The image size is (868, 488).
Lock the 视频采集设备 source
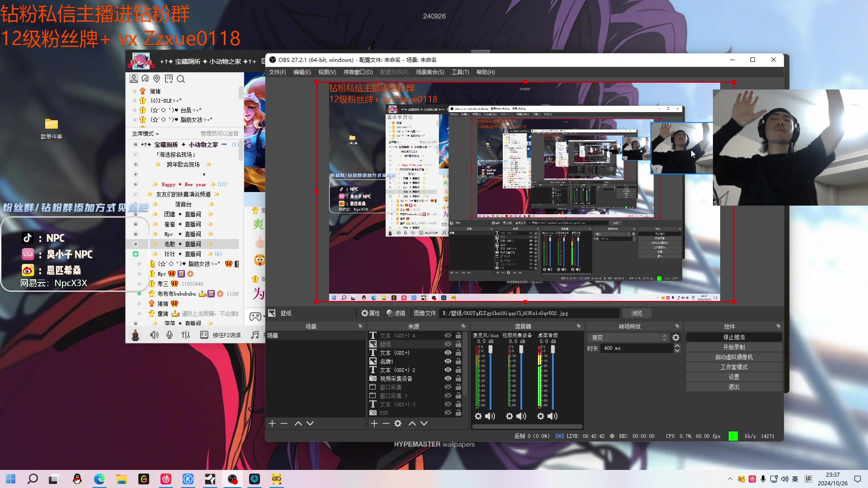tap(458, 379)
